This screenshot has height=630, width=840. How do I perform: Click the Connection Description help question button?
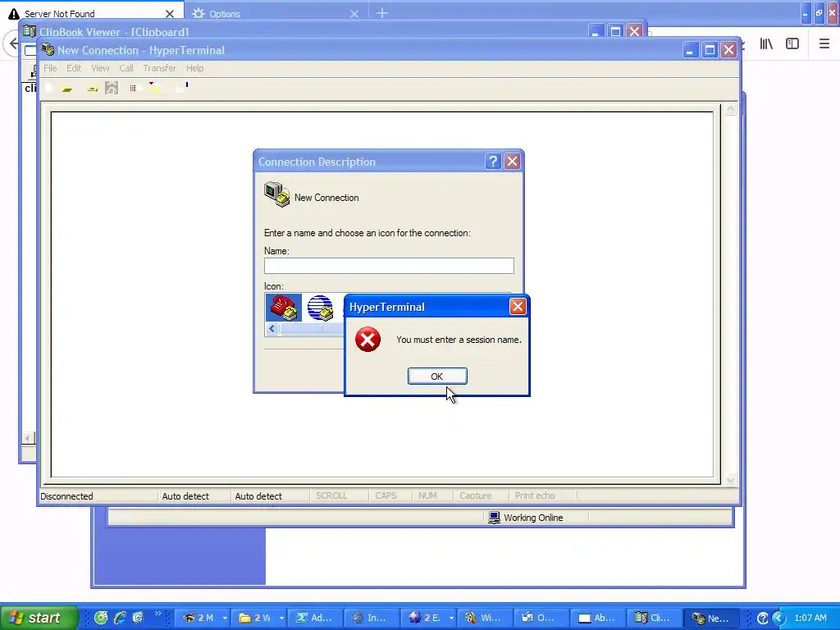(x=493, y=162)
